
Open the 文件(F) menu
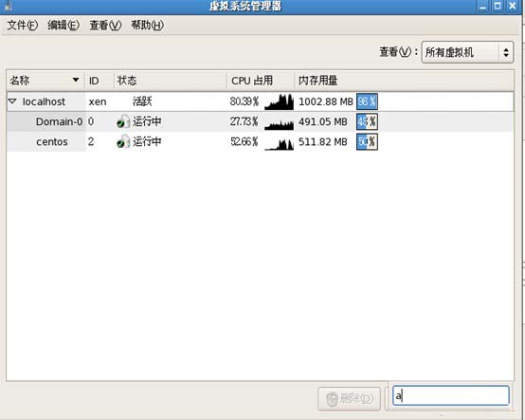(23, 25)
